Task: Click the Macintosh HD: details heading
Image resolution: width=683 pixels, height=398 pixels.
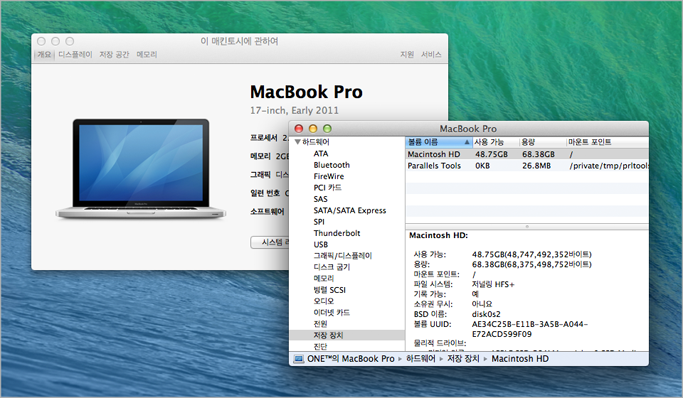Action: tap(438, 236)
